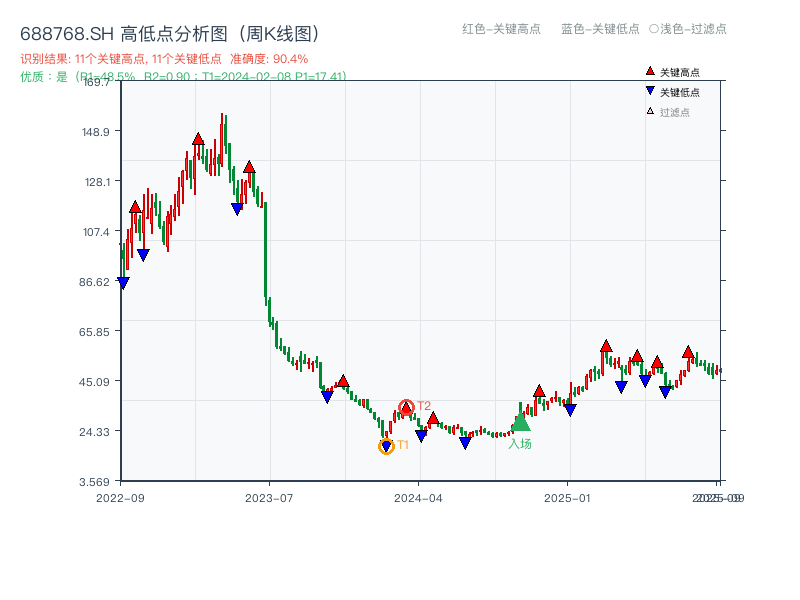Click the 2024-04 x-axis date label
The width and height of the screenshot is (800, 600).
[x=418, y=498]
